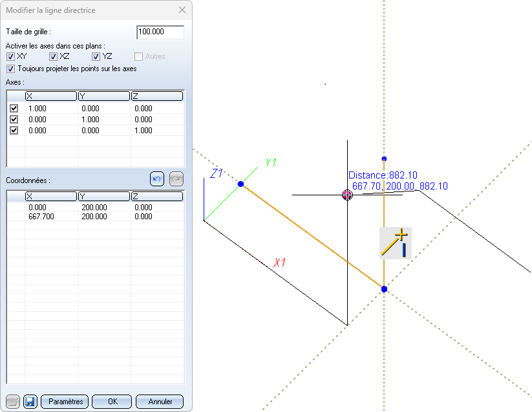
Task: Click the undo coordinate icon
Action: [157, 179]
